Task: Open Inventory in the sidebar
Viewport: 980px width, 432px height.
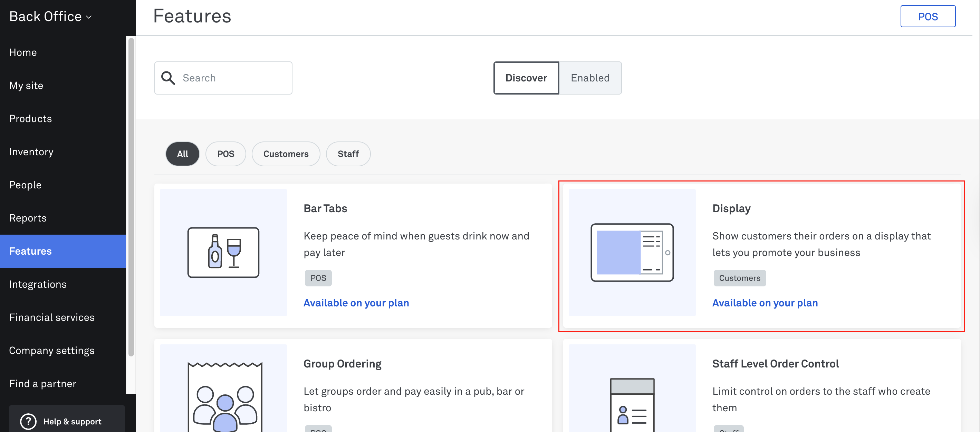Action: 63,152
